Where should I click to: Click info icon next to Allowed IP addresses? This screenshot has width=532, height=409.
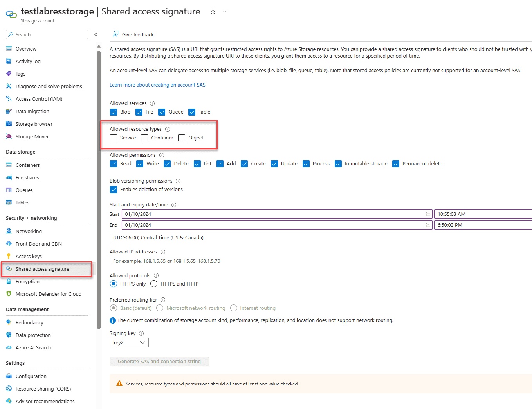coord(163,252)
